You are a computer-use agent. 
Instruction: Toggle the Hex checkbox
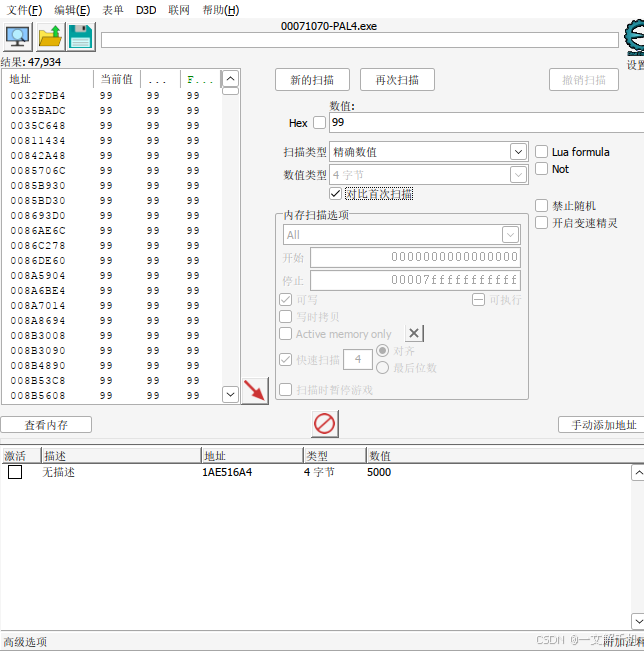point(319,122)
